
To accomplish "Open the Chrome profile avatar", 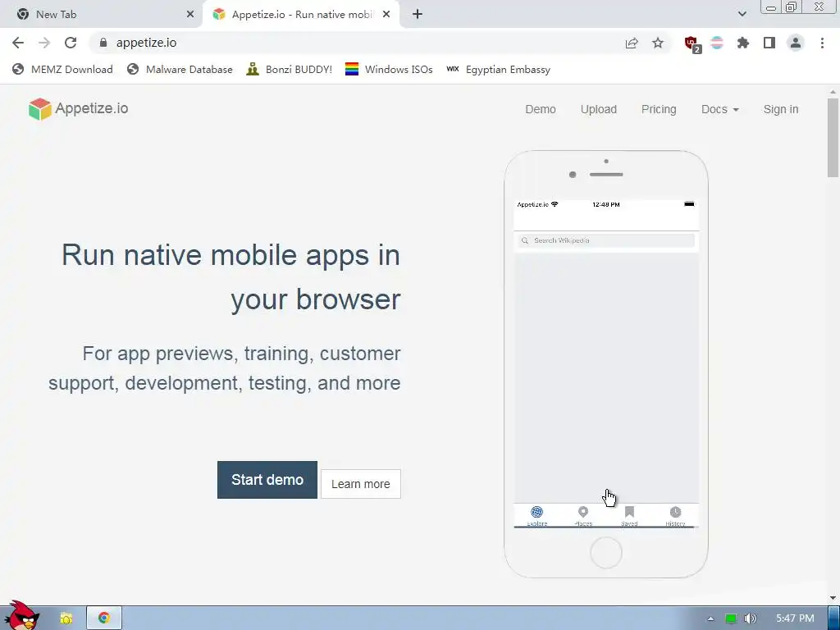I will (796, 43).
